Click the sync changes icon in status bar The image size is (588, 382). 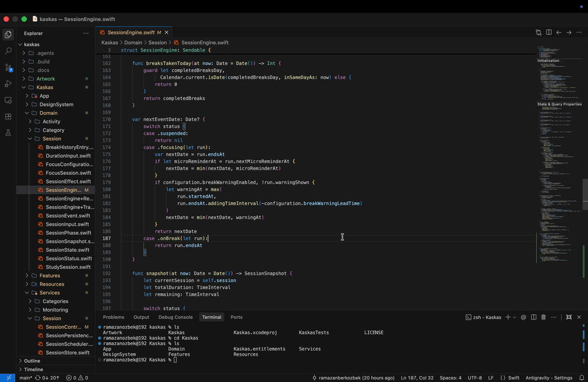click(47, 378)
